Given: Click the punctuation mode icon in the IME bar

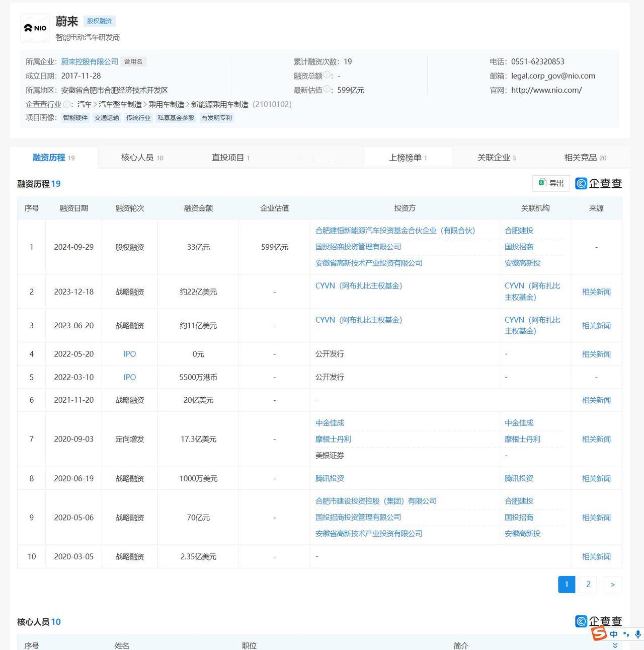Looking at the screenshot, I should pyautogui.click(x=626, y=634).
